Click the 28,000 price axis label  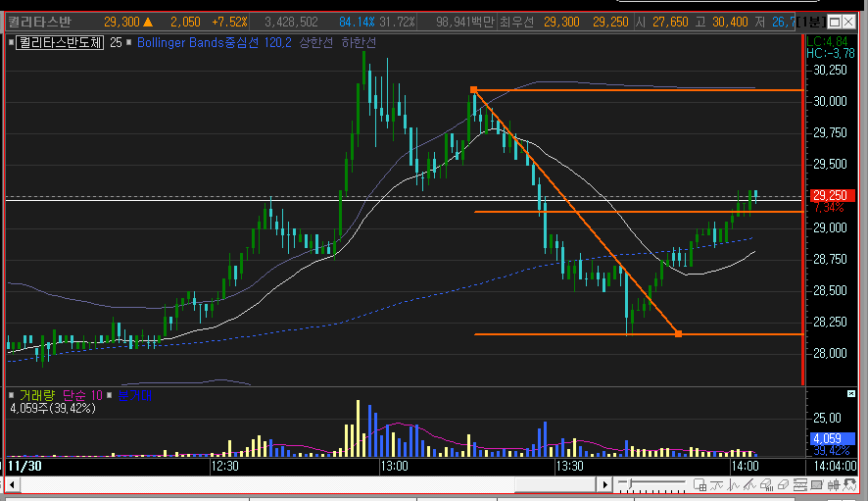[830, 353]
